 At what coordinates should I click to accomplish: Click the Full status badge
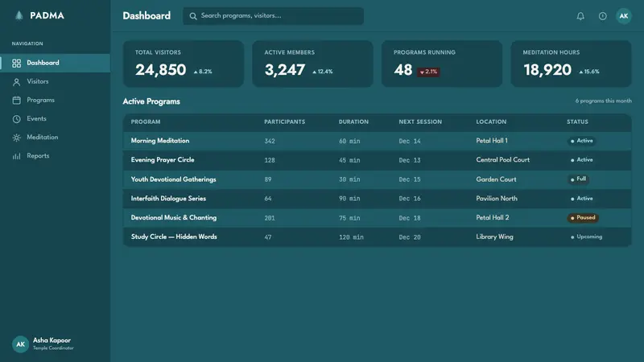click(578, 179)
